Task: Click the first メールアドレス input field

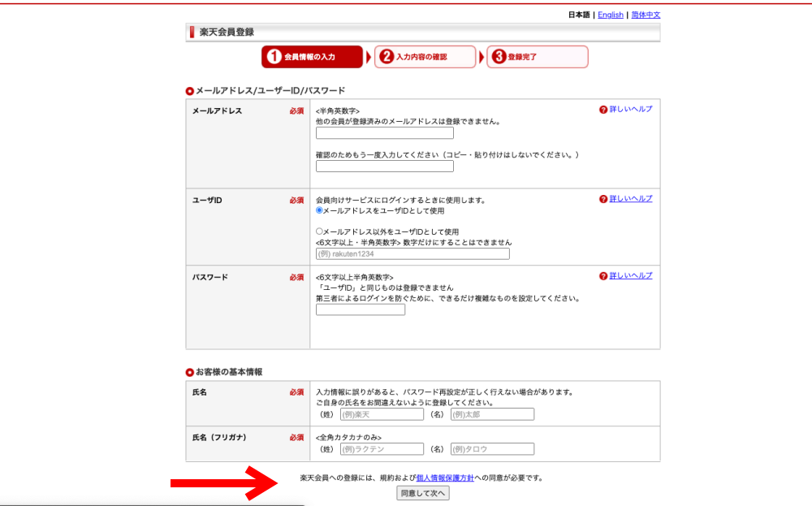Action: 385,133
